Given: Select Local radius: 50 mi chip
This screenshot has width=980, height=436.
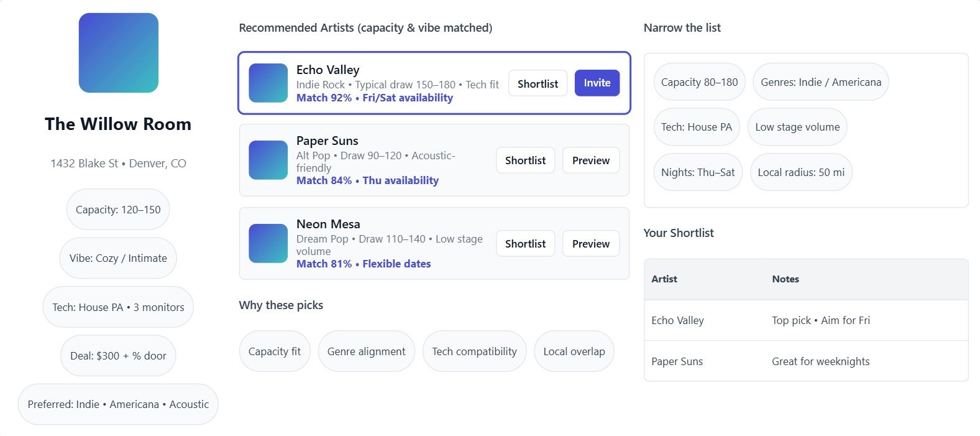Looking at the screenshot, I should (800, 172).
